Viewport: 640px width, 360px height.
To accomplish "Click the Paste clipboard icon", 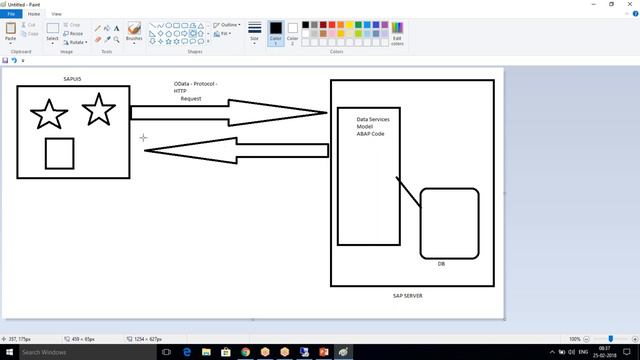I will (11, 29).
